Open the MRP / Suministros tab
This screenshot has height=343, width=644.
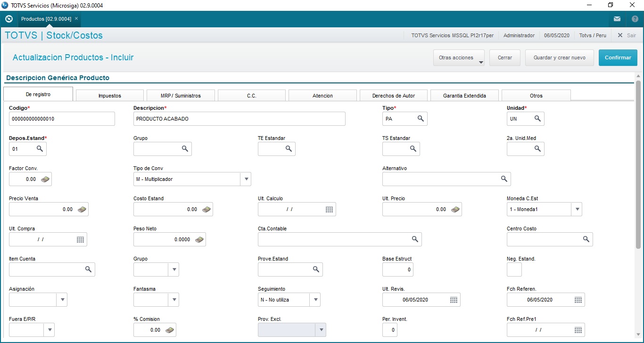click(x=181, y=96)
